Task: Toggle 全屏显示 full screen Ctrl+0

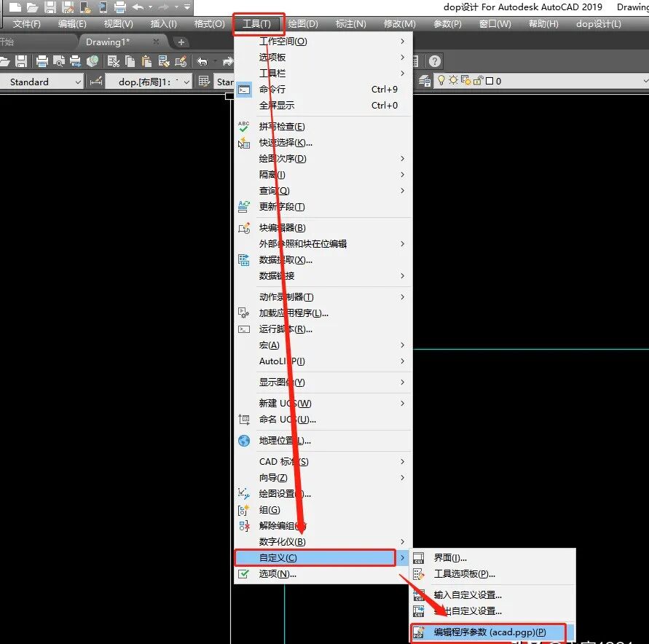Action: 323,106
